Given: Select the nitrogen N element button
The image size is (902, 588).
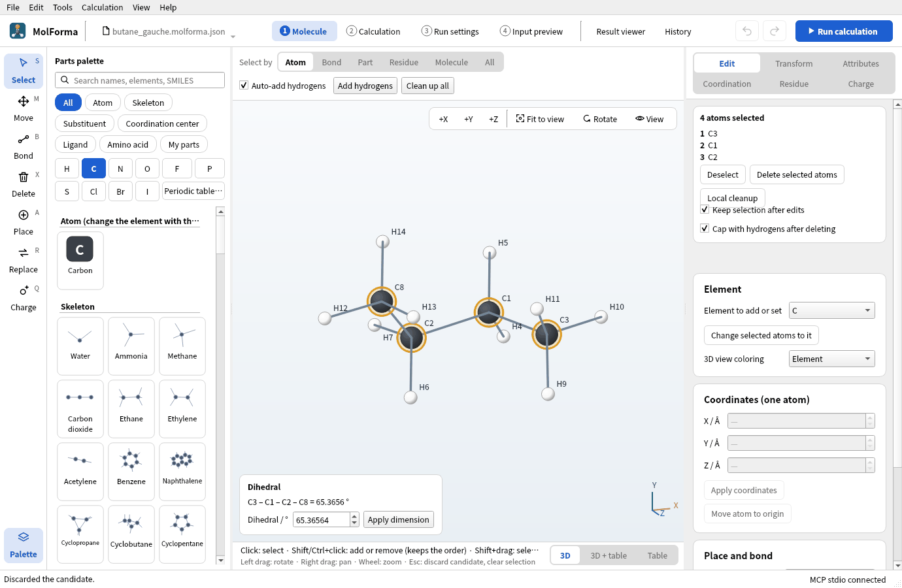Looking at the screenshot, I should click(120, 169).
